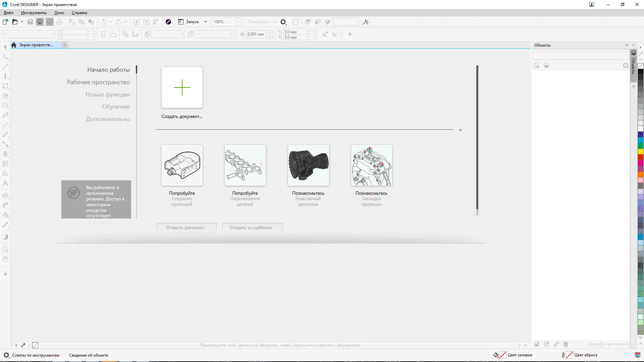
Task: Select the Zoom tool in toolbox
Action: (x=5, y=249)
